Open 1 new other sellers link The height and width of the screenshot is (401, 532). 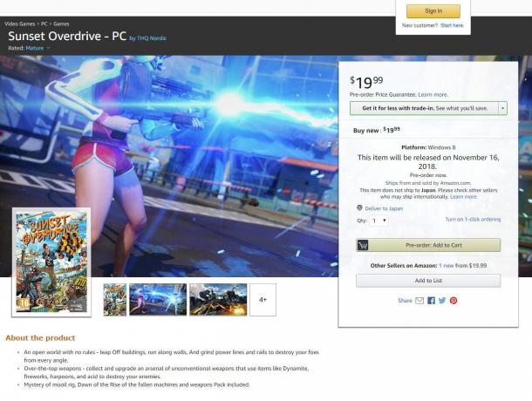tap(447, 265)
